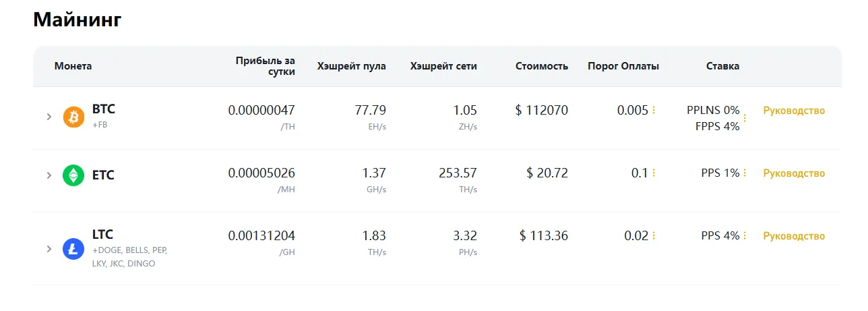Click the blue Litecoin coin icon
The image size is (868, 311).
pyautogui.click(x=73, y=249)
